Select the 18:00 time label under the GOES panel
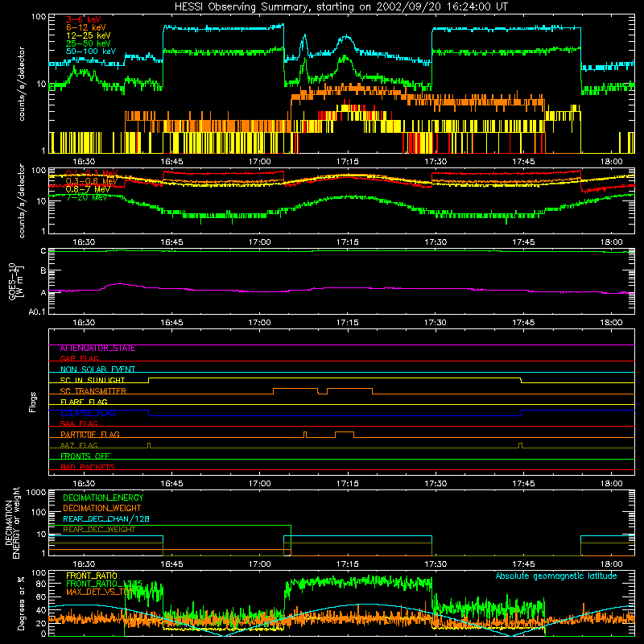The height and width of the screenshot is (644, 644). [611, 323]
